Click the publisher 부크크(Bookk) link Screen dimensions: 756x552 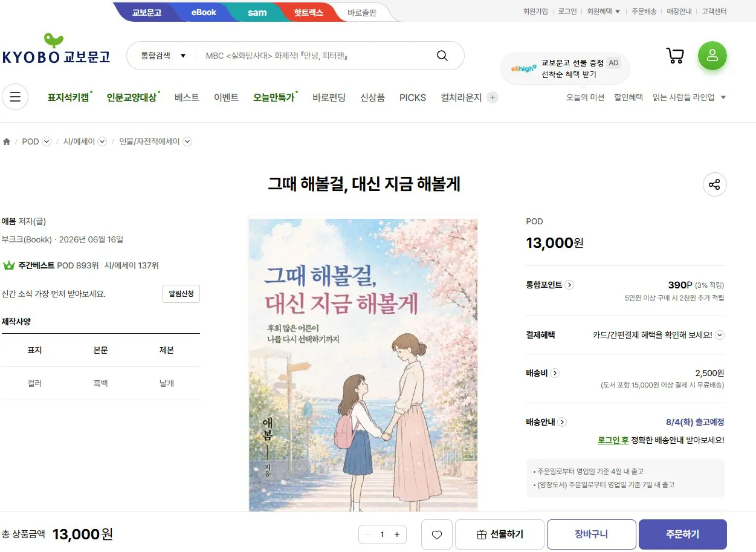27,239
